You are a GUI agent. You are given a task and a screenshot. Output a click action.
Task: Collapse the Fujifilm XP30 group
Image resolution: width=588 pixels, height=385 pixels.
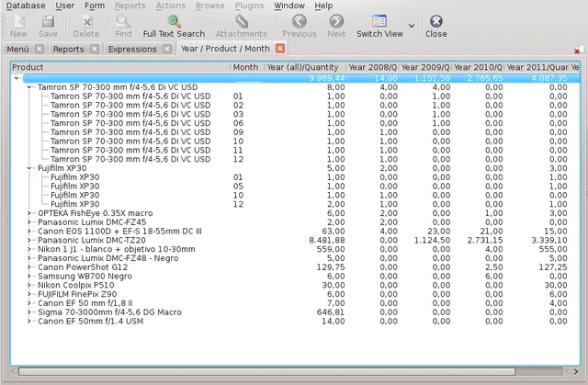pos(29,168)
